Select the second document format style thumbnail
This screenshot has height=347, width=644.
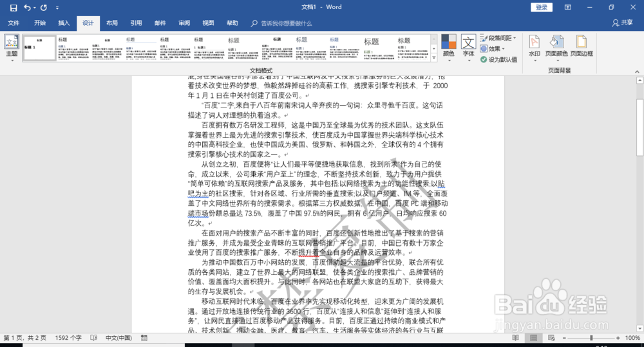click(73, 48)
